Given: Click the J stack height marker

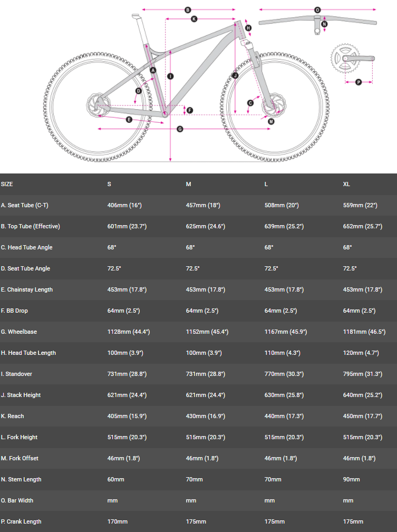Looking at the screenshot, I should click(x=235, y=76).
